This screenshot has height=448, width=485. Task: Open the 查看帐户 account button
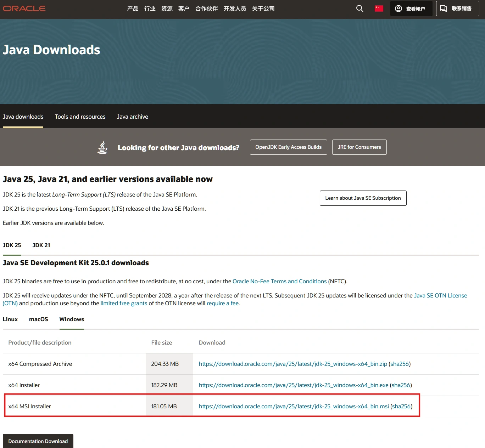[411, 8]
